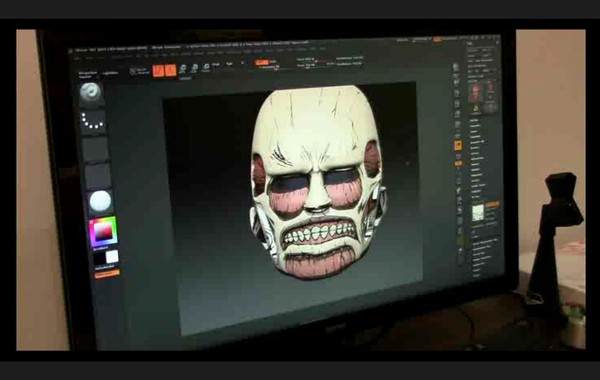The height and width of the screenshot is (380, 600).
Task: Select the black main color swatch
Action: 99,259
